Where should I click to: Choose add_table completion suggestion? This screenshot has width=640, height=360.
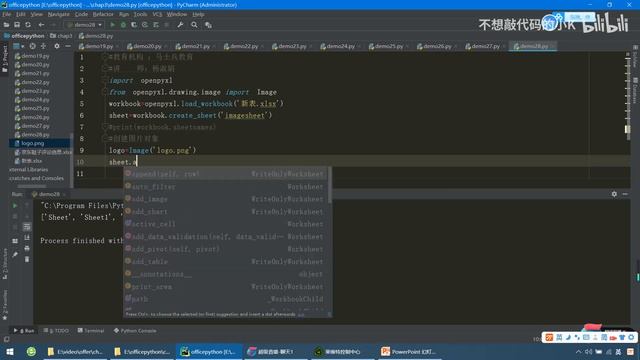(x=225, y=262)
